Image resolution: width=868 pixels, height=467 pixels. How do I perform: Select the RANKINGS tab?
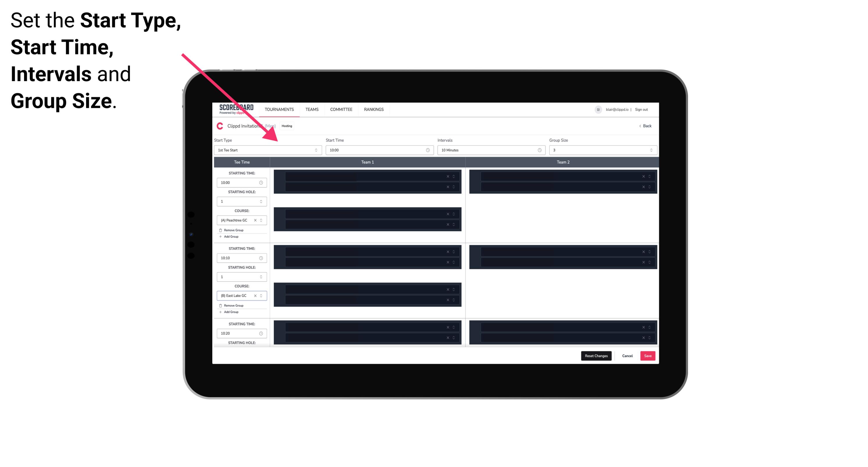(x=374, y=109)
